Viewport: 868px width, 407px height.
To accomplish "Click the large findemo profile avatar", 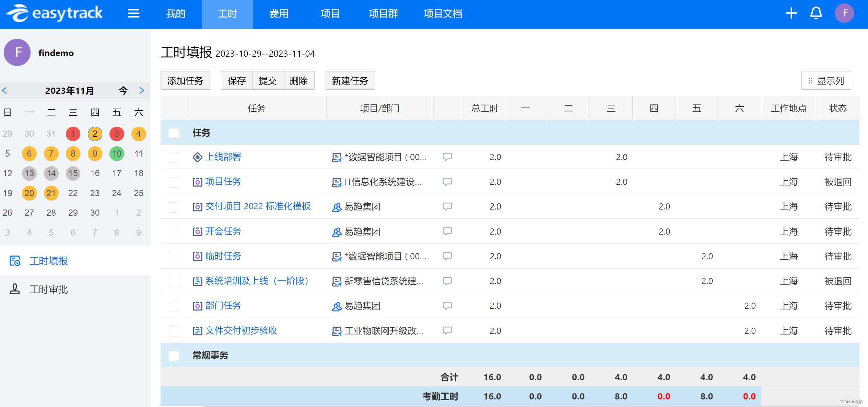I will [x=17, y=53].
